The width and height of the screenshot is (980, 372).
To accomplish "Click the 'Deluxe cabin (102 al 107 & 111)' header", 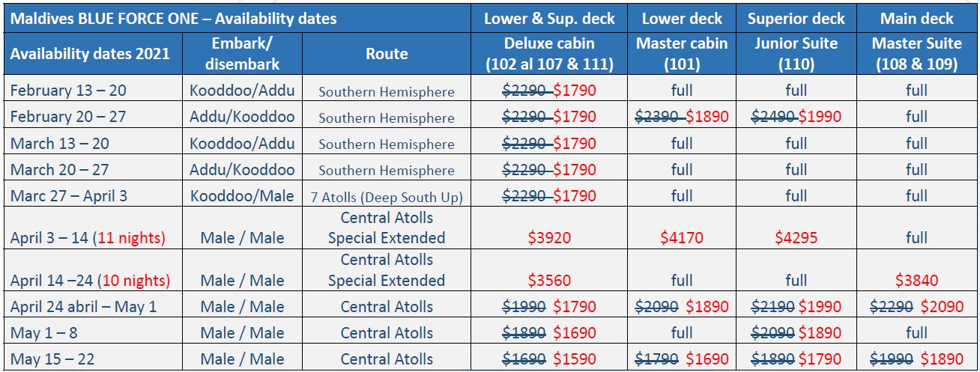I will [x=550, y=53].
